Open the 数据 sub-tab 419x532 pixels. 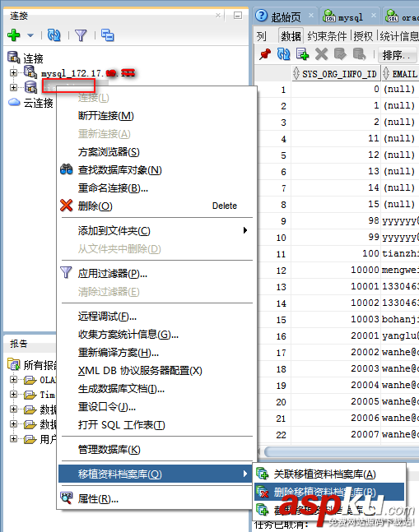(291, 36)
